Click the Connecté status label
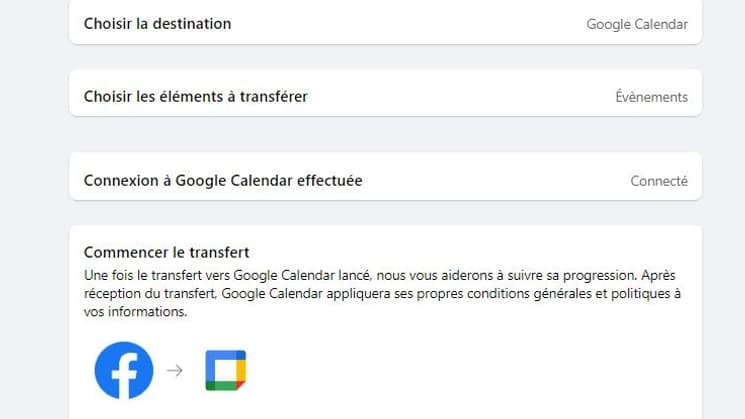 click(x=659, y=181)
